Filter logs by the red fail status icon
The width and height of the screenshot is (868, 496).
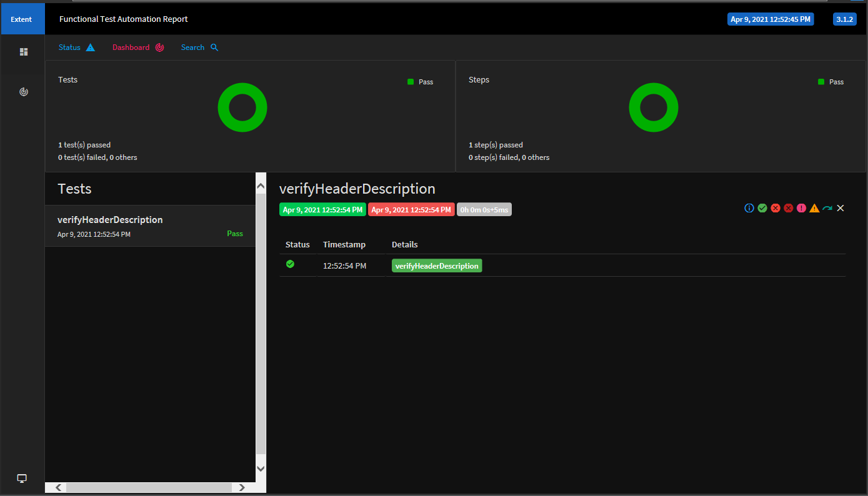(776, 208)
